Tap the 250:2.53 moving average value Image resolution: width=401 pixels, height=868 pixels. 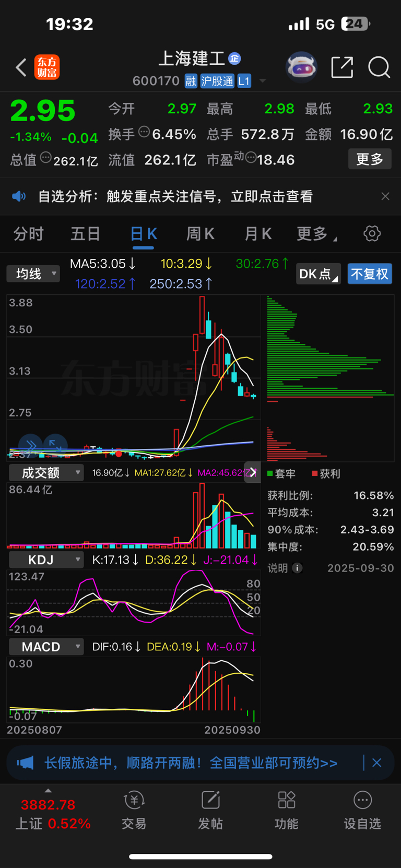tap(181, 283)
